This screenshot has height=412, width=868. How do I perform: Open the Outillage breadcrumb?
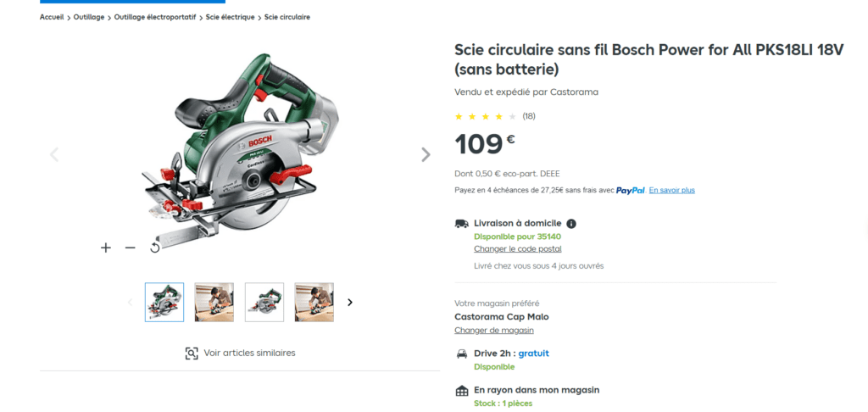point(90,17)
